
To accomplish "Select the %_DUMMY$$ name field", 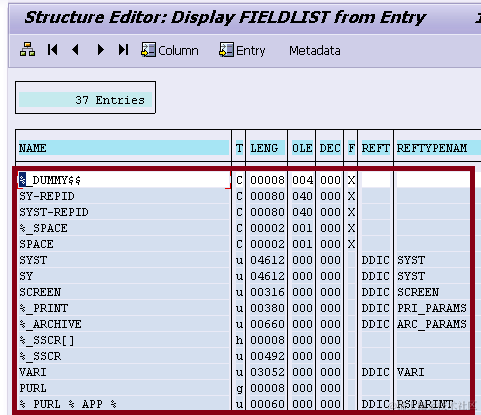I will (x=124, y=180).
